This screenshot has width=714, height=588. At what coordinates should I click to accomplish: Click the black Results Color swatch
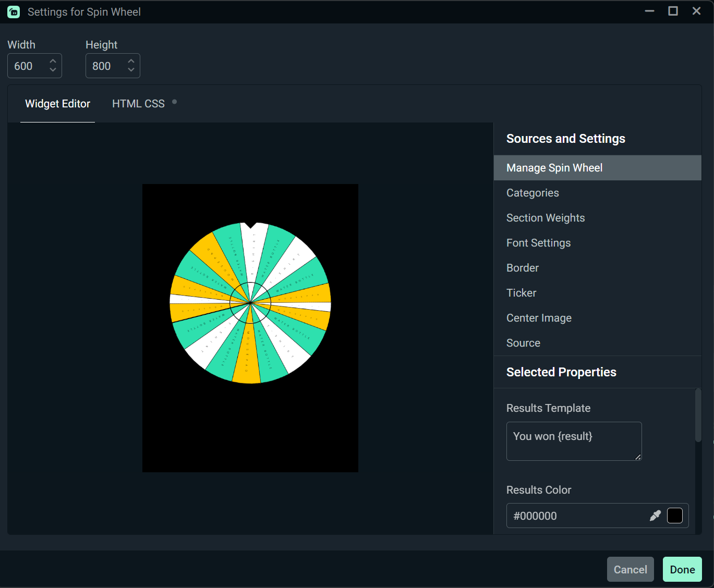[674, 516]
